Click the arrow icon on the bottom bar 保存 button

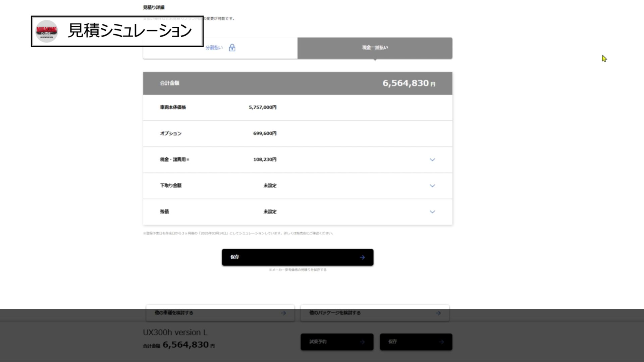(441, 342)
